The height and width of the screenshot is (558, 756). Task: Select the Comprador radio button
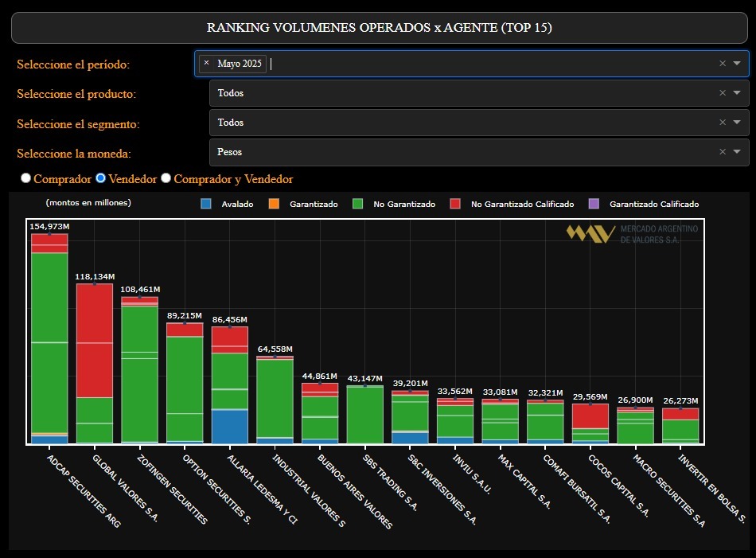point(25,178)
